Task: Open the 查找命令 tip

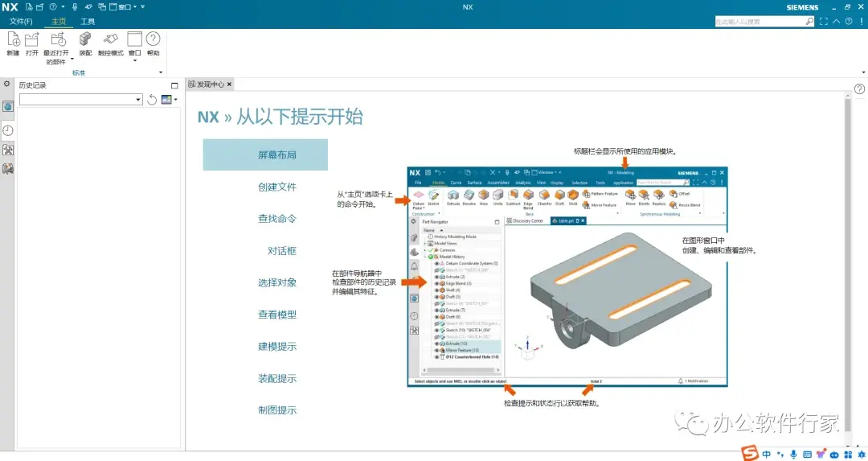Action: pyautogui.click(x=276, y=219)
